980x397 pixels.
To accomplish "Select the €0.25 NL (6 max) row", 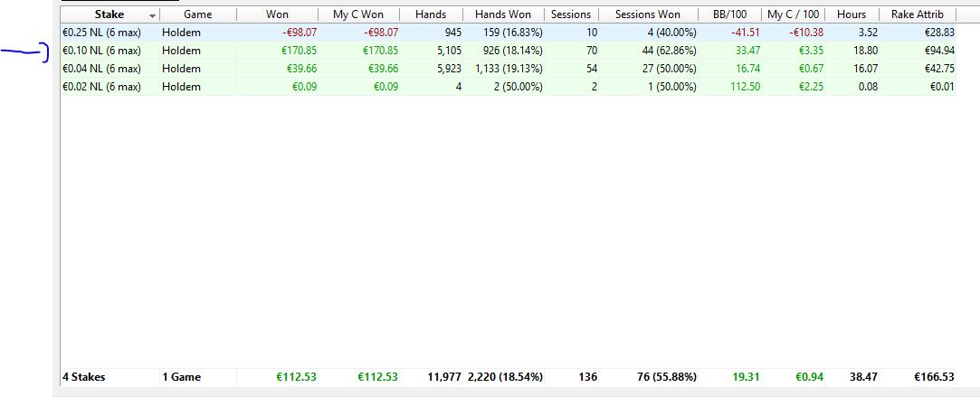I will (x=509, y=33).
